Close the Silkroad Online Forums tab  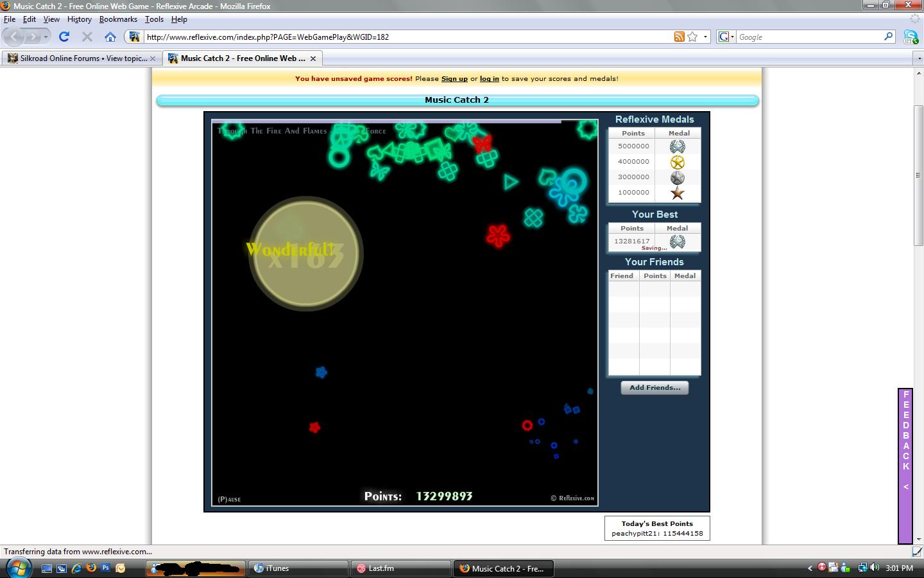[153, 58]
